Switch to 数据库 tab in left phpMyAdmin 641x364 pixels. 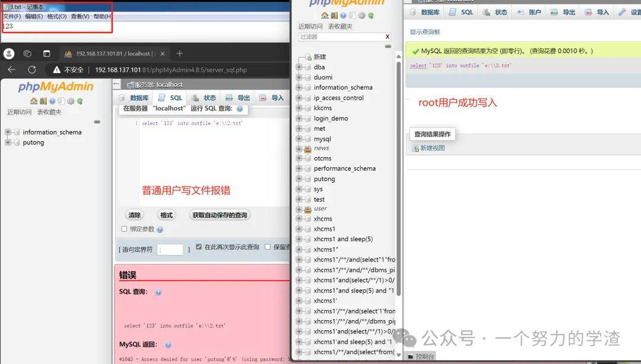click(x=134, y=98)
